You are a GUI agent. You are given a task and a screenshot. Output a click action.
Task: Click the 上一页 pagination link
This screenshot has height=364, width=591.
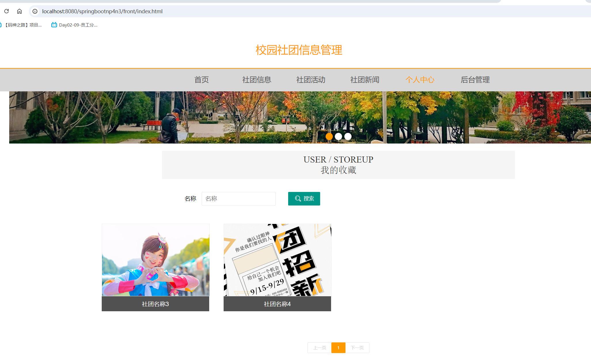tap(319, 348)
